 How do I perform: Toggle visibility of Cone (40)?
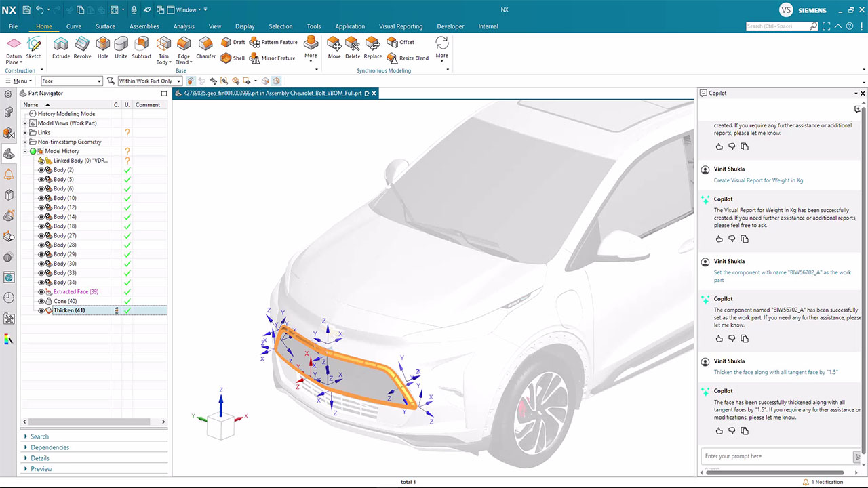tap(41, 301)
